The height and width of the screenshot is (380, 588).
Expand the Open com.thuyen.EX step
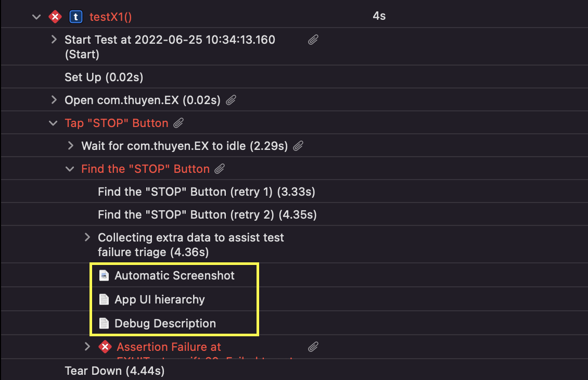(x=54, y=99)
